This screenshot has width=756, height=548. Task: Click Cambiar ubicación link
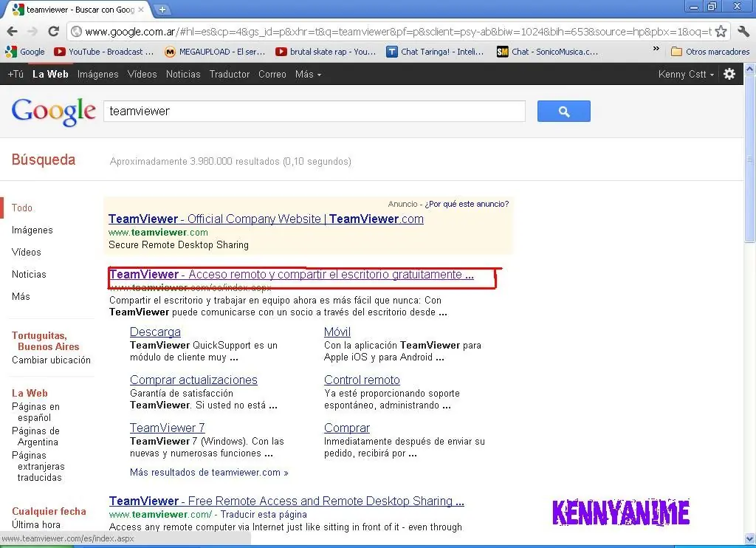pyautogui.click(x=51, y=360)
